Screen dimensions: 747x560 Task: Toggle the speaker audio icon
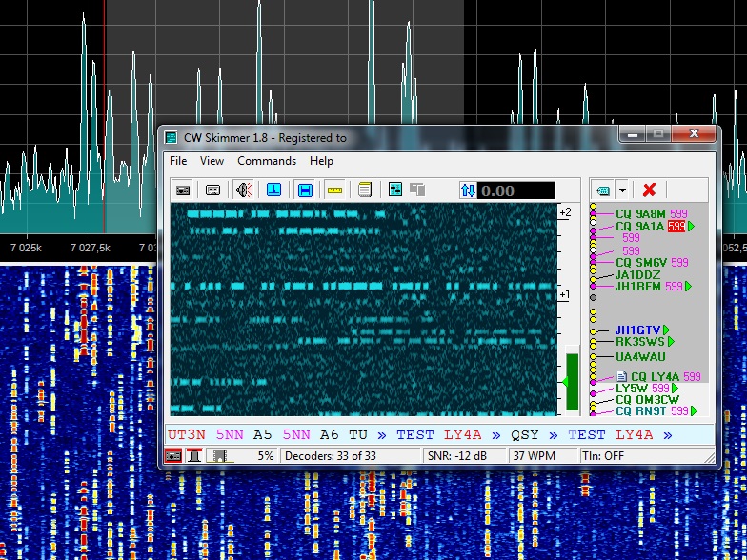244,190
